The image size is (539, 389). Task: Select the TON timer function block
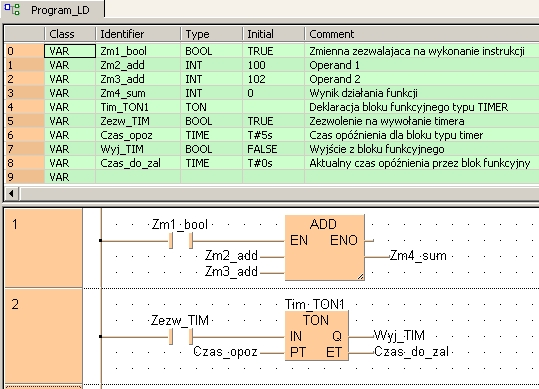[x=317, y=335]
